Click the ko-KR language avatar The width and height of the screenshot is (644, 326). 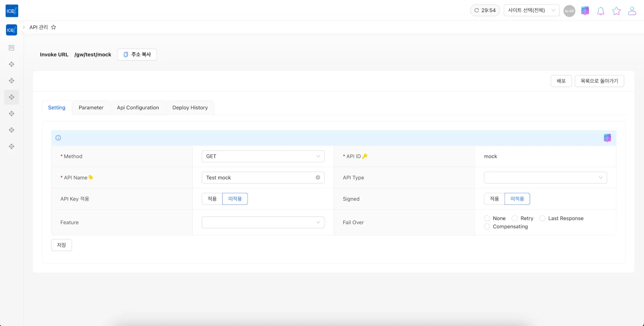coord(569,11)
